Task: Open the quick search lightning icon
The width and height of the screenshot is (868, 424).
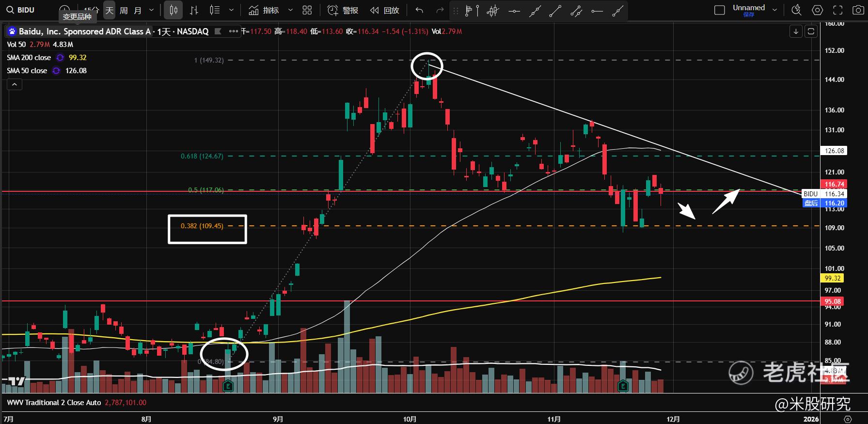Action: click(796, 10)
